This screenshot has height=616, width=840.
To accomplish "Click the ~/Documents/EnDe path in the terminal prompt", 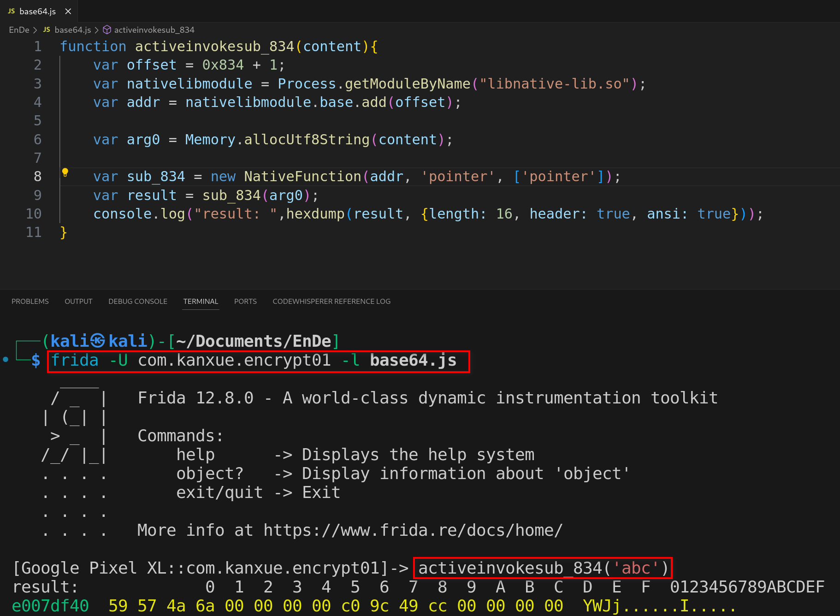I will [254, 341].
